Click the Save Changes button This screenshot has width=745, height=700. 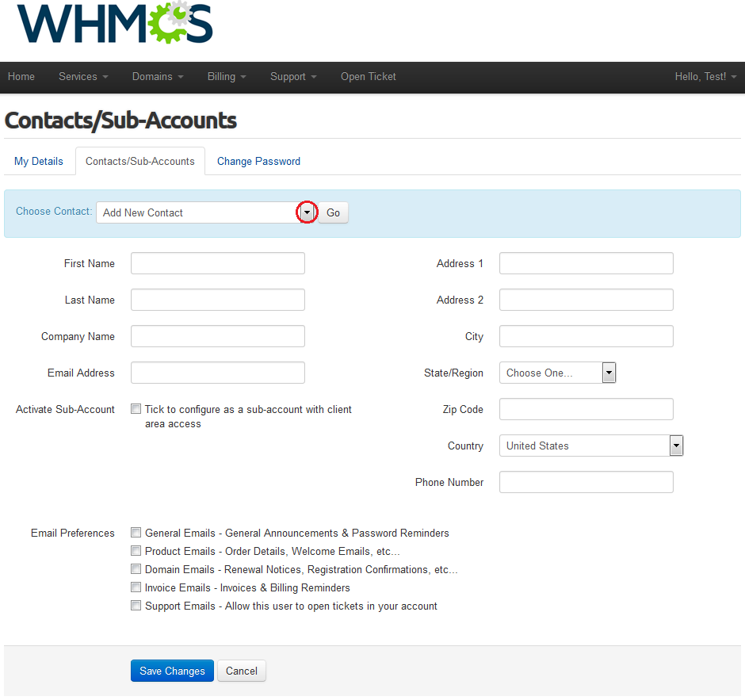pos(172,671)
